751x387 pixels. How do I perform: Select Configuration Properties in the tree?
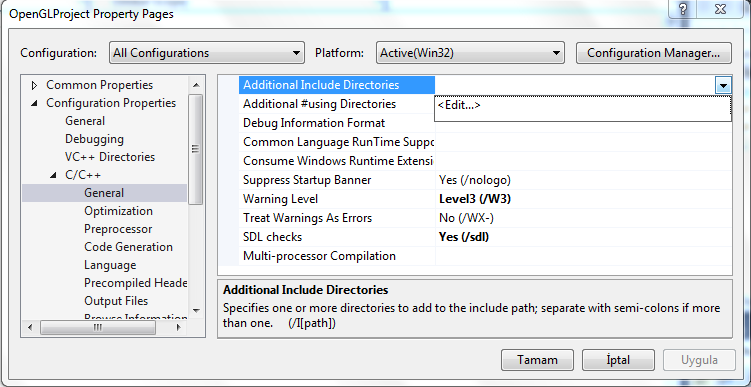tap(111, 103)
